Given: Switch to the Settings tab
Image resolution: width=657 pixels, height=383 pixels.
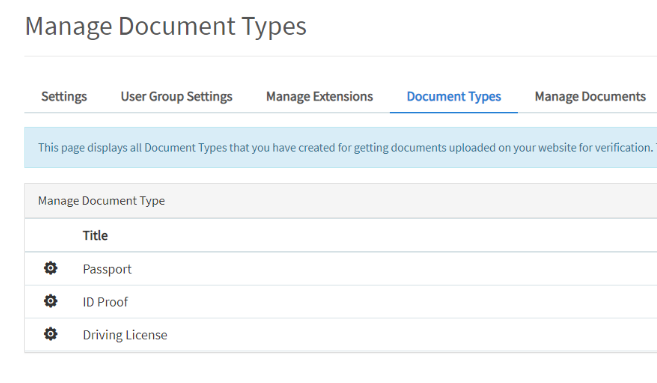Looking at the screenshot, I should point(64,96).
